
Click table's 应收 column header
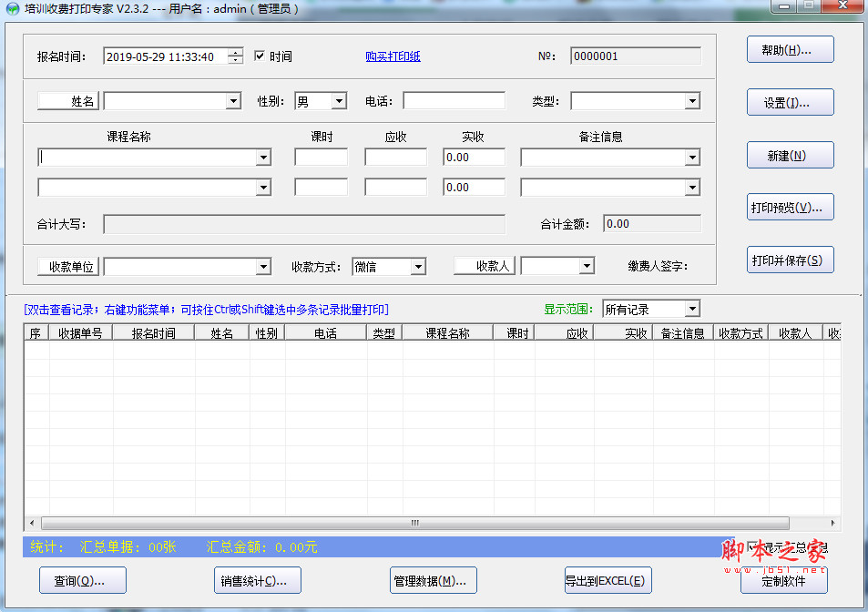(564, 333)
